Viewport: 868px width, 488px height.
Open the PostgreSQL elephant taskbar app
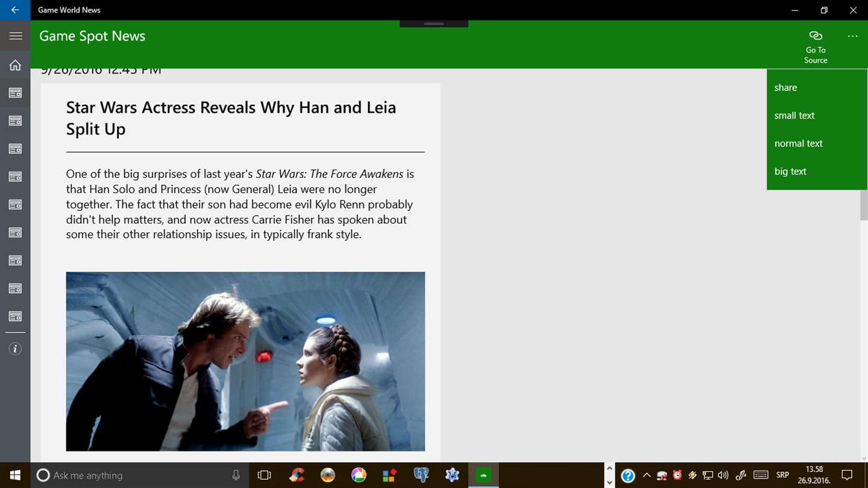coord(421,475)
